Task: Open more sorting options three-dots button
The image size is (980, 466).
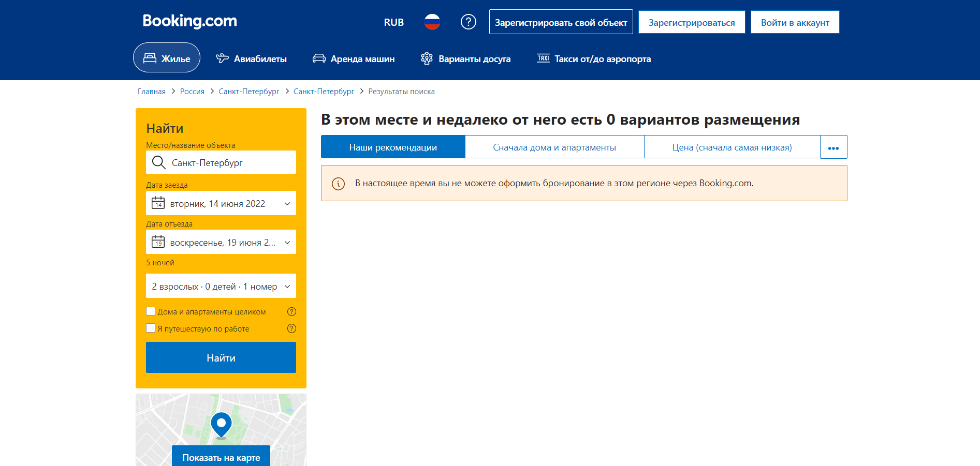Action: pyautogui.click(x=833, y=147)
